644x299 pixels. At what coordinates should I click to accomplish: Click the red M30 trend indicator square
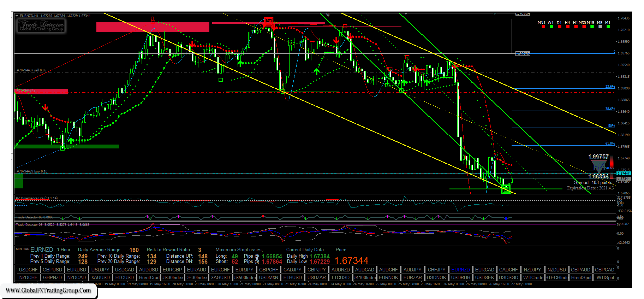[x=584, y=27]
